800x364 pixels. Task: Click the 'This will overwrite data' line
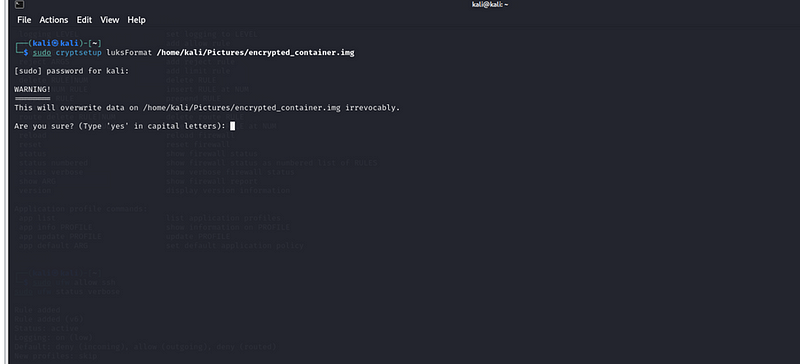tap(207, 108)
